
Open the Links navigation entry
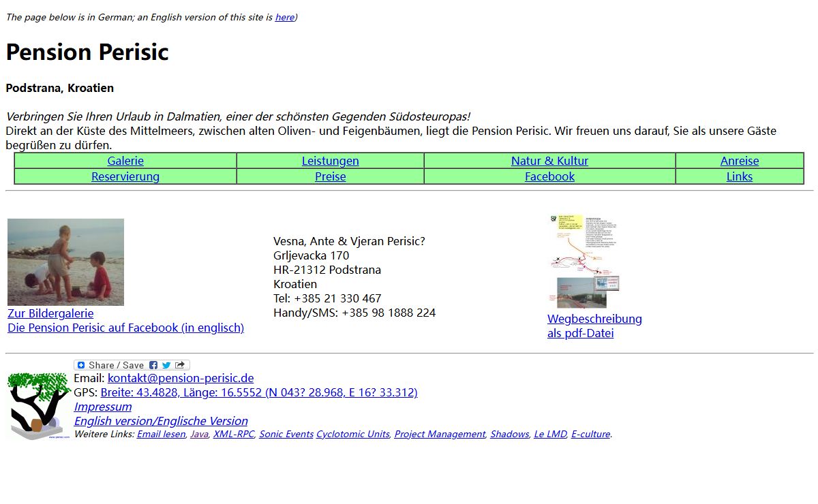click(x=740, y=176)
